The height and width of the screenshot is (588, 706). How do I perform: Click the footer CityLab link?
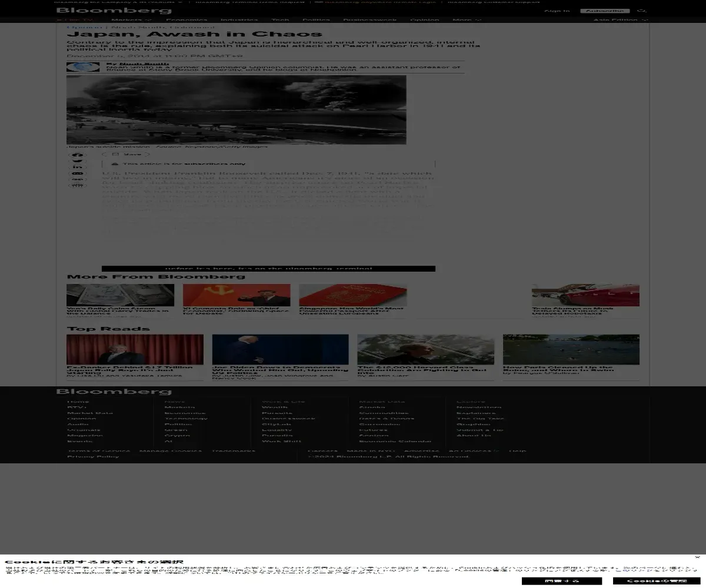tap(277, 424)
